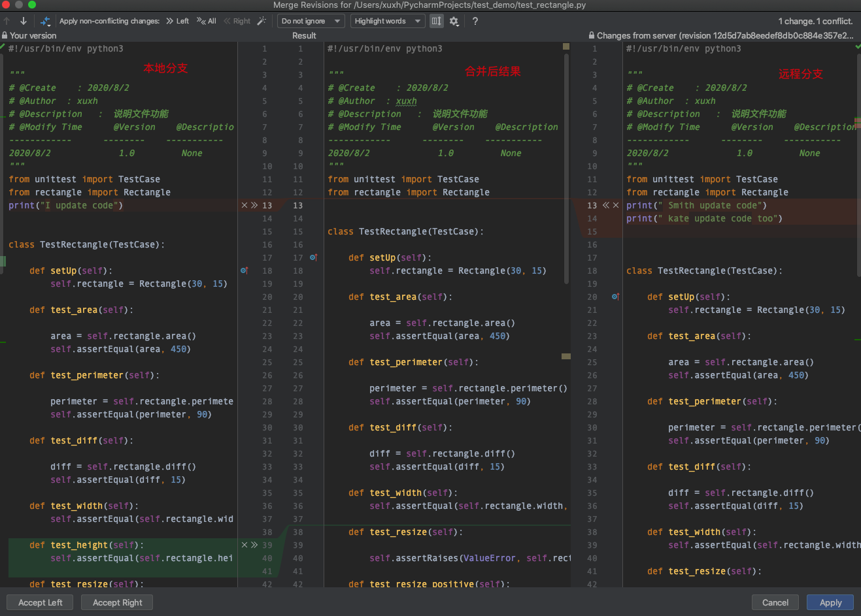Accept left change at line 39 (>>)

pos(254,545)
